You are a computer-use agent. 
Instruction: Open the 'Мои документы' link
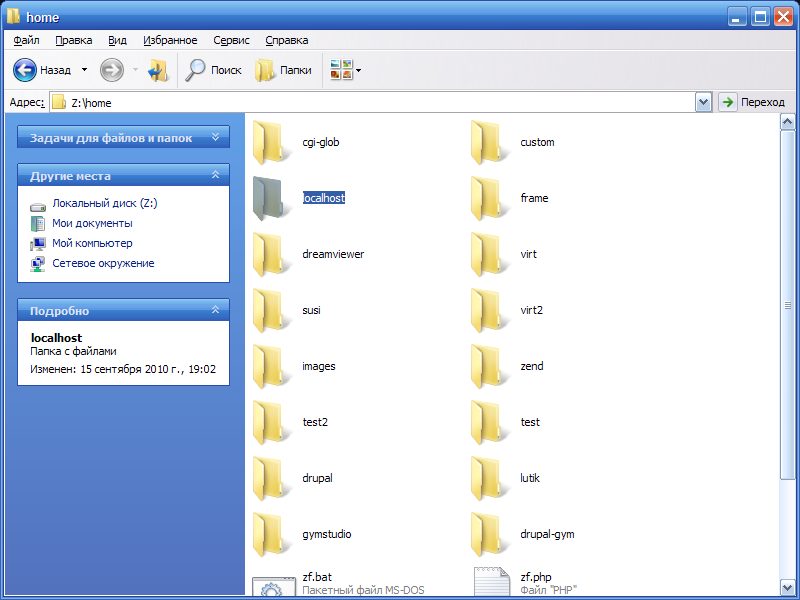click(92, 223)
